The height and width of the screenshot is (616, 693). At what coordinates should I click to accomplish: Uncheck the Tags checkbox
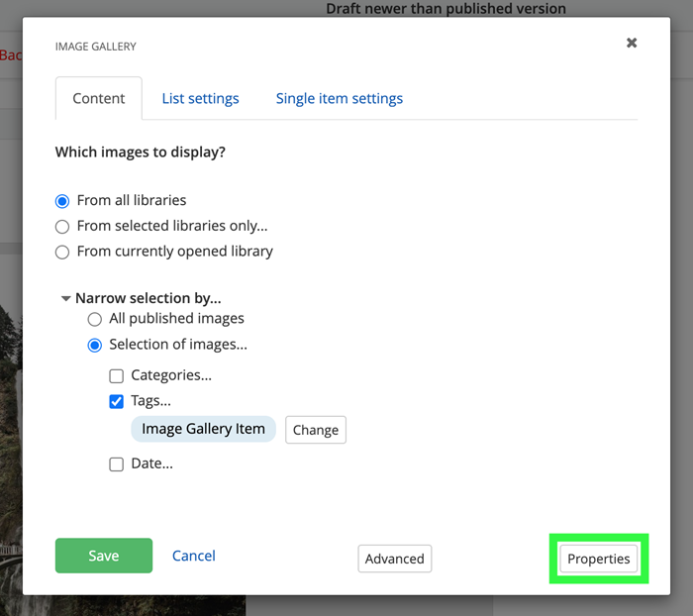(x=116, y=401)
